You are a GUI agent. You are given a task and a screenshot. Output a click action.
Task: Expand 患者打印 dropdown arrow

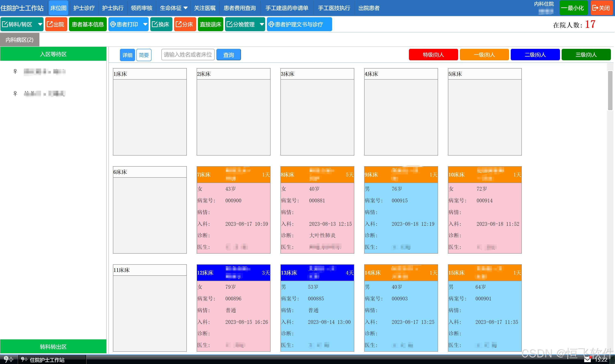pos(145,24)
